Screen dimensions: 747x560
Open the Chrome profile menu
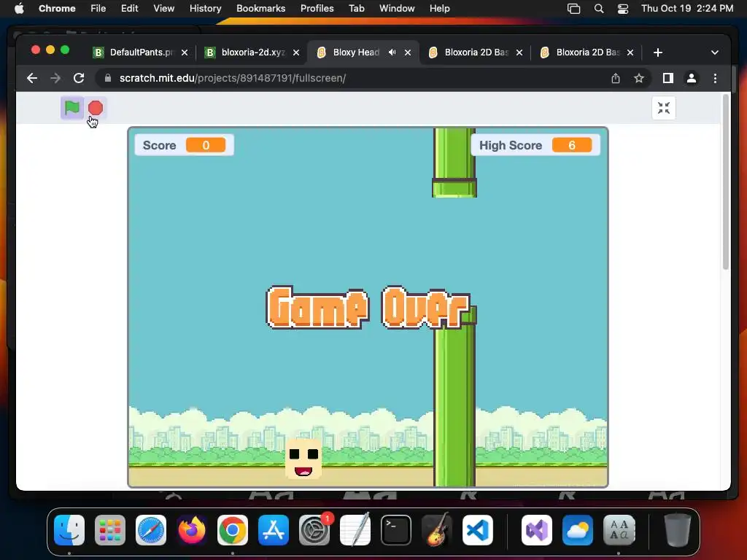692,78
